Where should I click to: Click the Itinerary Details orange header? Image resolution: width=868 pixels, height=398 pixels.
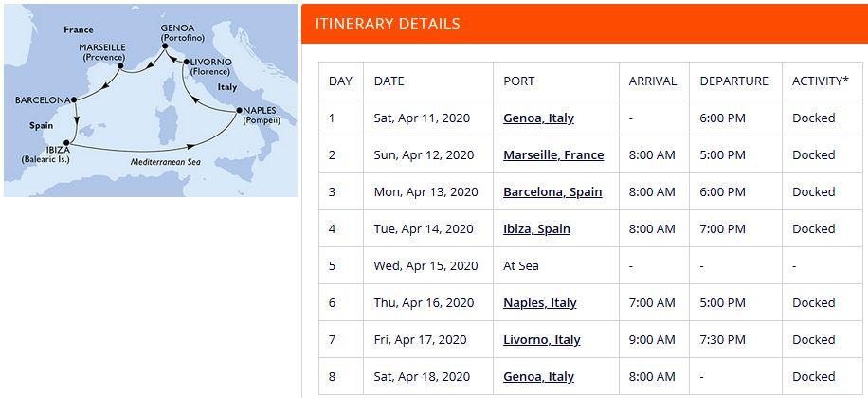[x=584, y=24]
